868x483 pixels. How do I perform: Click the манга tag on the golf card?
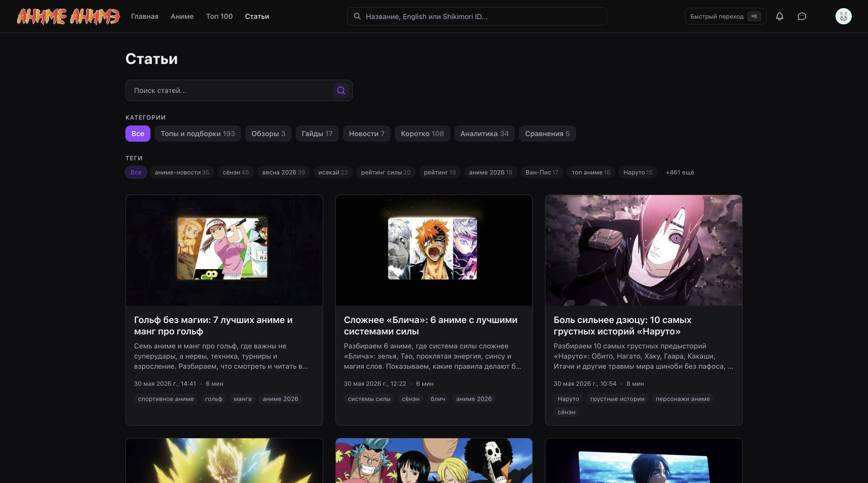243,399
